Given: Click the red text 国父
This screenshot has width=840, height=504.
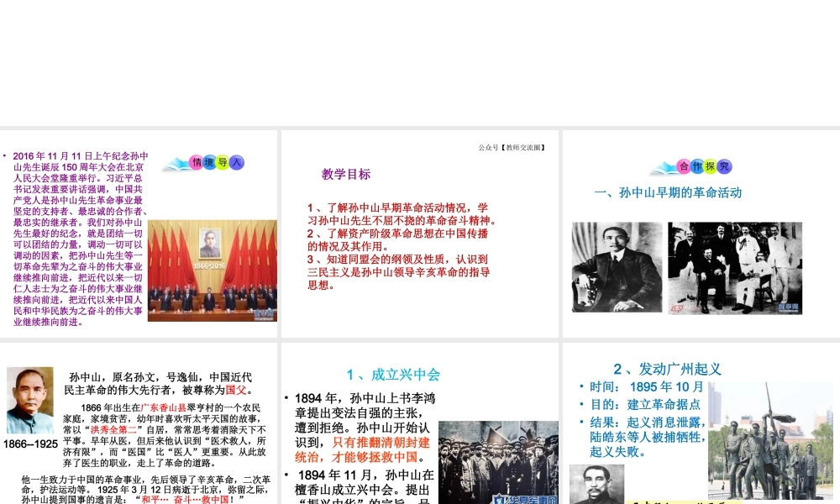Looking at the screenshot, I should pos(237,391).
